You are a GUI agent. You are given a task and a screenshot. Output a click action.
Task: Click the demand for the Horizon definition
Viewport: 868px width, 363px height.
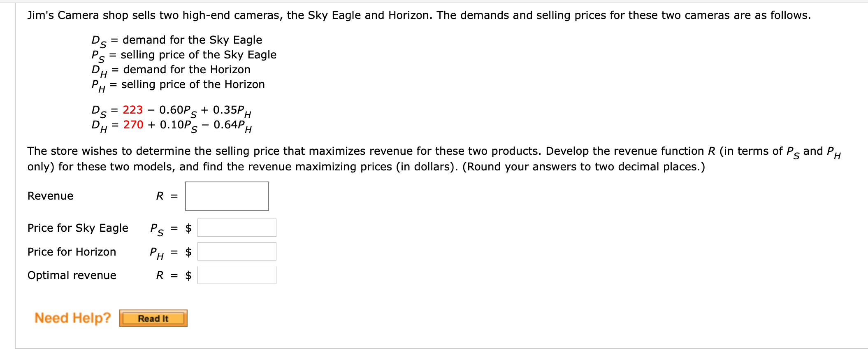tap(187, 70)
